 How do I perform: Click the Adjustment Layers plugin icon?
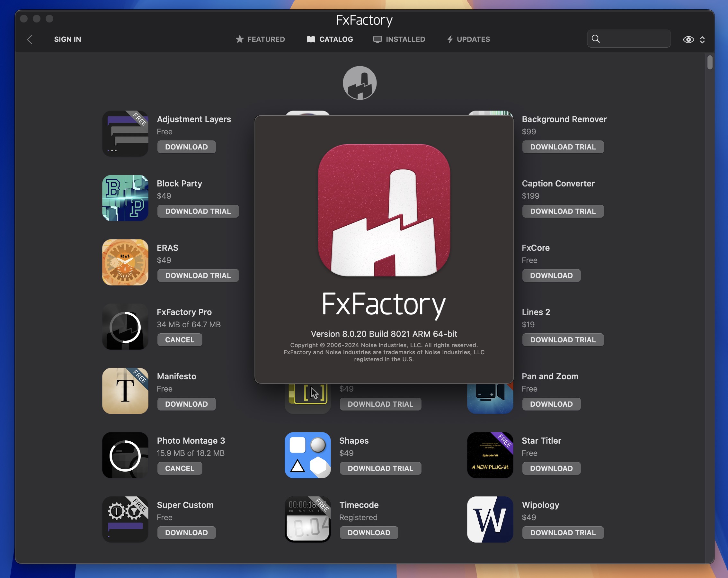pos(125,133)
